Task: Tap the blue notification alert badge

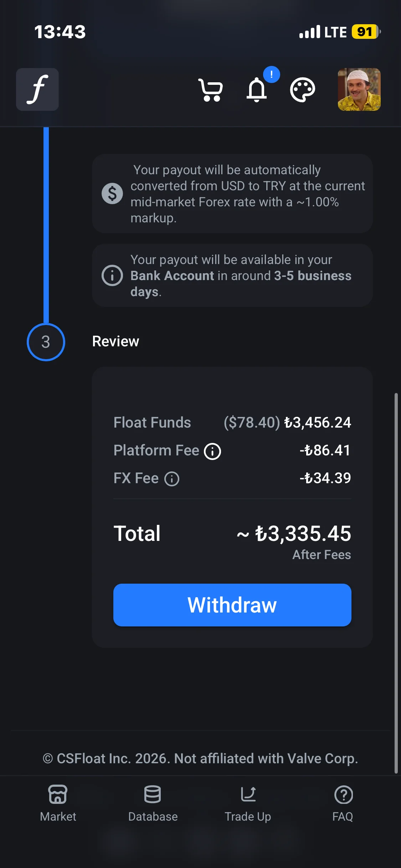Action: [x=272, y=74]
